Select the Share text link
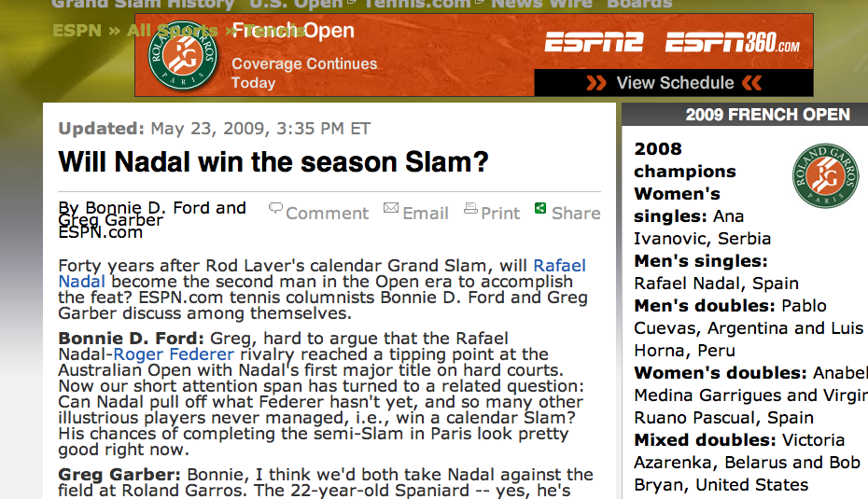This screenshot has height=499, width=868. (576, 213)
